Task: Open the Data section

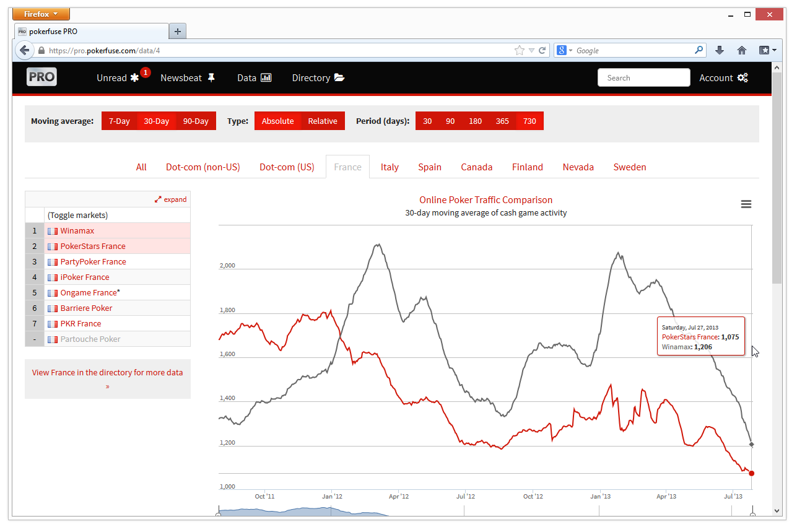Action: (255, 77)
